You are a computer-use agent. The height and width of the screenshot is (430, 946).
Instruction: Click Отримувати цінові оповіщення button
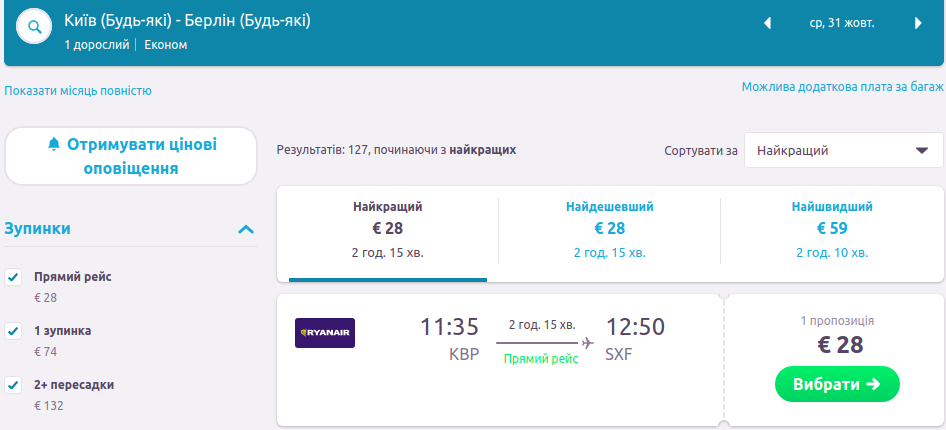131,156
